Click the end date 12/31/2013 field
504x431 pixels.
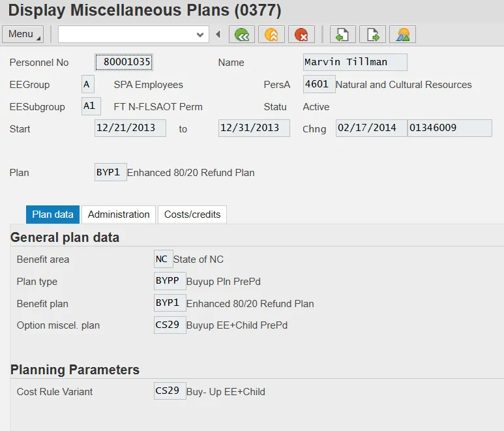pyautogui.click(x=254, y=128)
